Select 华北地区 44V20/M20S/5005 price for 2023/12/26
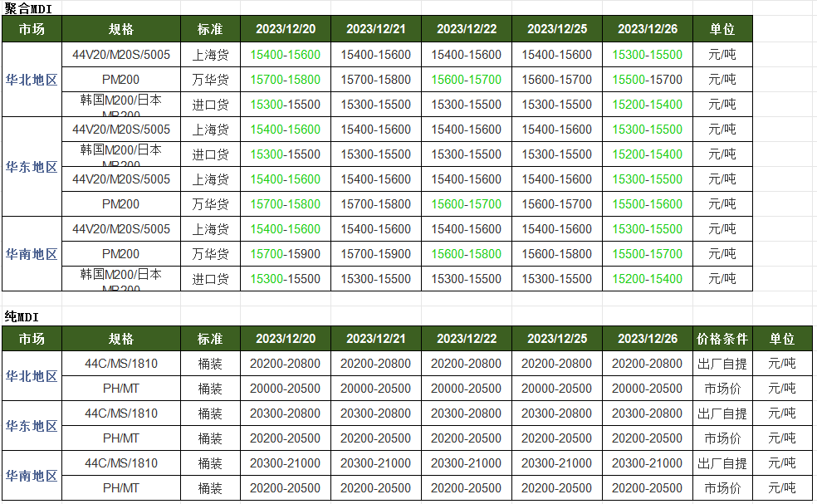 (648, 55)
